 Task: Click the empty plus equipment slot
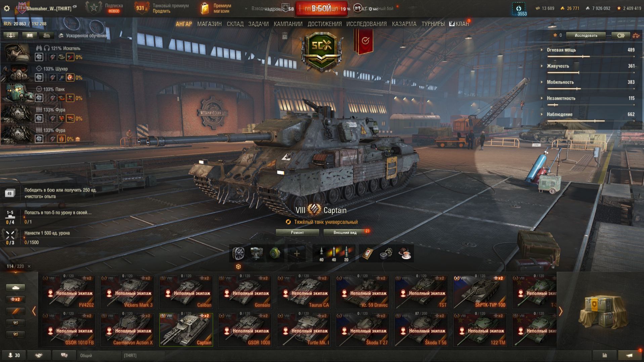tap(296, 254)
